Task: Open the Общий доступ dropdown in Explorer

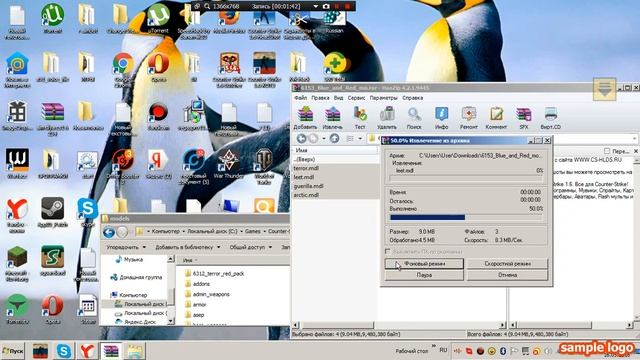Action: pos(251,247)
